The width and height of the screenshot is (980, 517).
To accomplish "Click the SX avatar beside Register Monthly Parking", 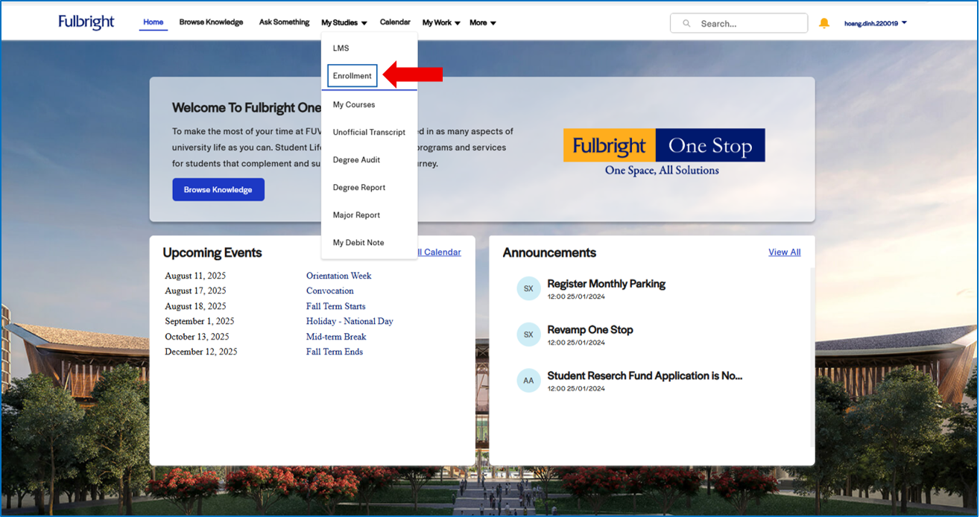I will tap(528, 288).
